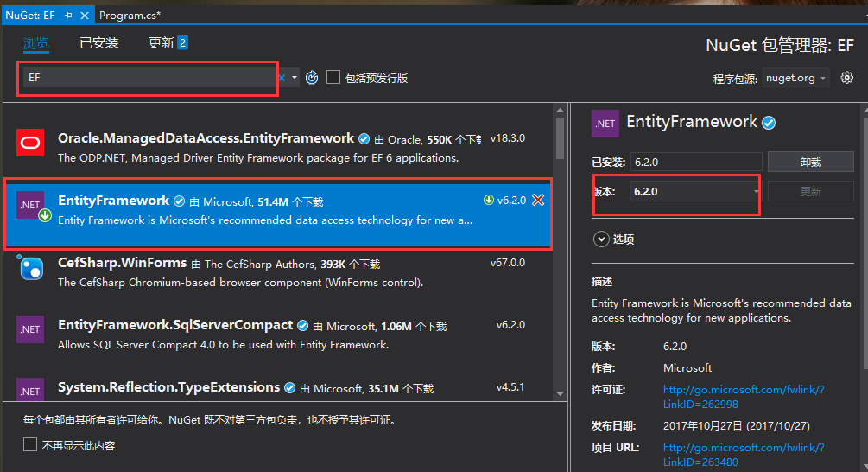Click the green installed arrow next to v6.2.0
The image size is (868, 472).
[x=489, y=200]
